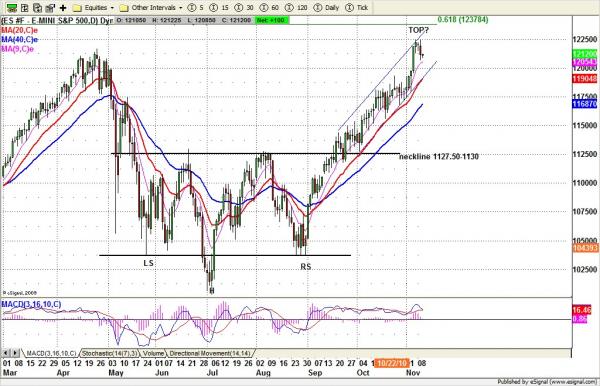Switch to the 5 minute interval

click(196, 8)
